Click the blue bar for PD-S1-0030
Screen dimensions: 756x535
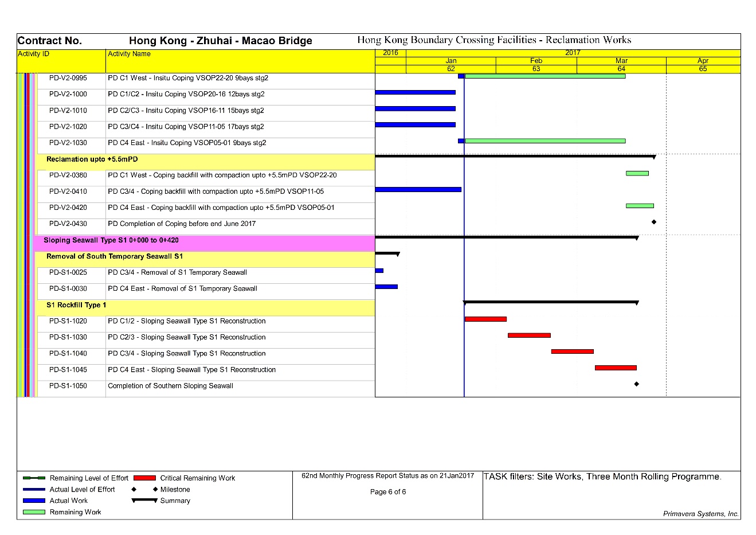(386, 286)
